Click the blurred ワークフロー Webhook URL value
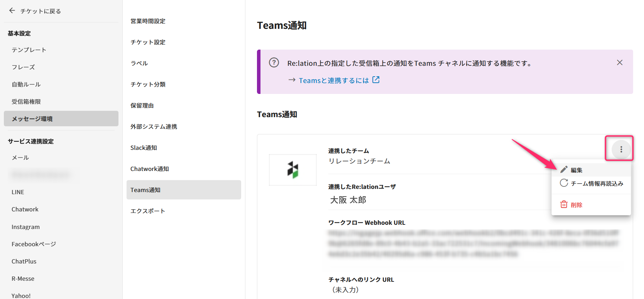The width and height of the screenshot is (644, 299). pyautogui.click(x=474, y=243)
